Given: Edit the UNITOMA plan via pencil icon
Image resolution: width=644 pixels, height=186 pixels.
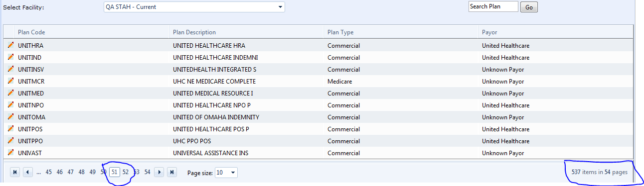Looking at the screenshot, I should tap(10, 117).
